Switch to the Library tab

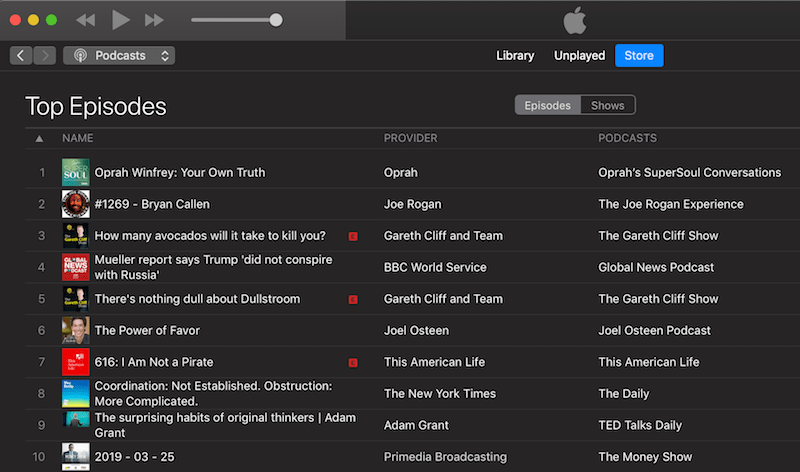(515, 55)
